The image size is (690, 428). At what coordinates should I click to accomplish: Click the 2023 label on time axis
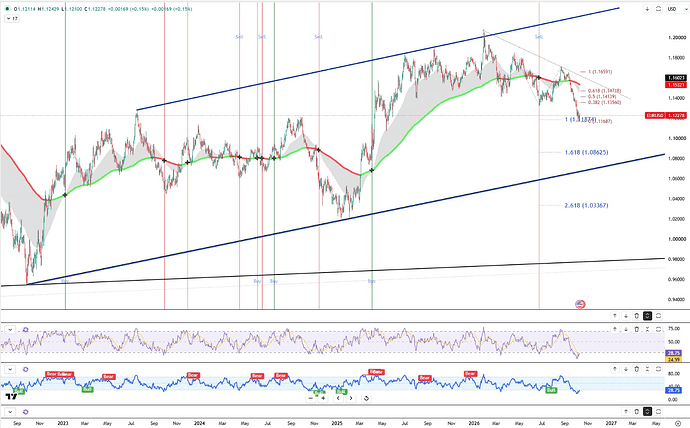coord(63,423)
